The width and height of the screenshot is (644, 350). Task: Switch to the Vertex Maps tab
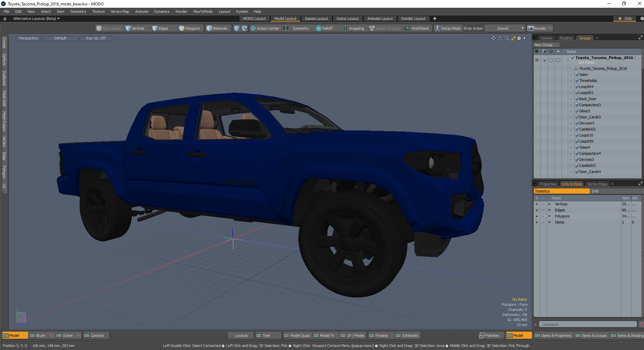tap(597, 184)
